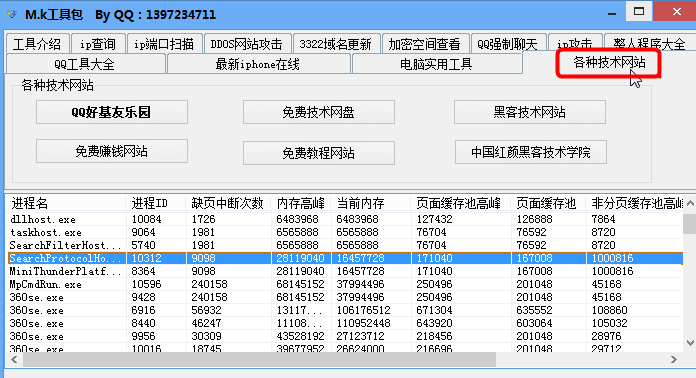696x378 pixels.
Task: Switch to 最新iphone在线 tab
Action: pos(258,64)
